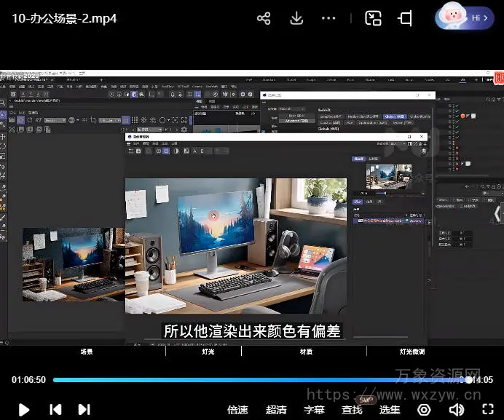Click the 查找 search button
The width and height of the screenshot is (504, 420).
coord(352,410)
